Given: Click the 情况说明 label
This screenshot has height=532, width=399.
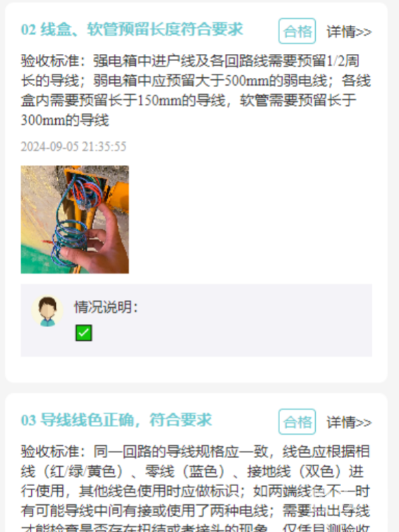Looking at the screenshot, I should 106,307.
